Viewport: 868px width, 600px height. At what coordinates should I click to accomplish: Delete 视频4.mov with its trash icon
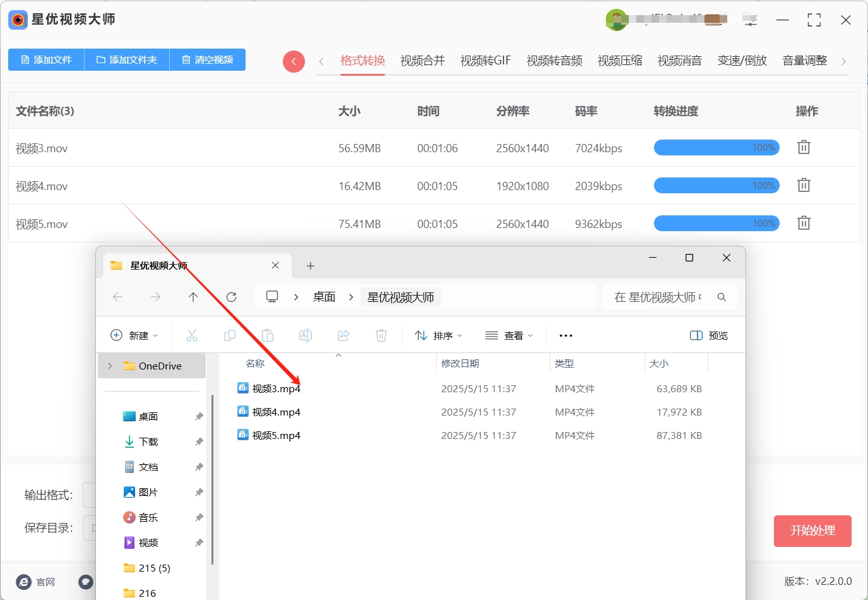pos(804,185)
